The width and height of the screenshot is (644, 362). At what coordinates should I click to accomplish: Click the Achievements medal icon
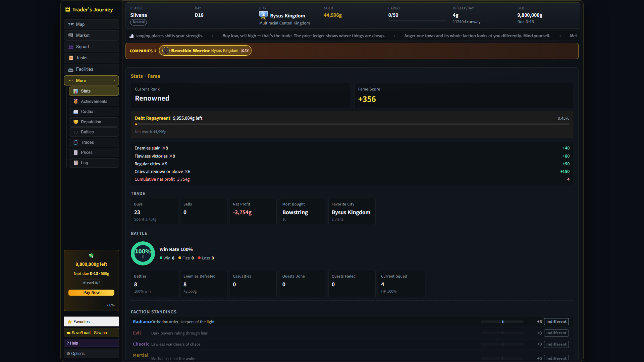point(76,102)
